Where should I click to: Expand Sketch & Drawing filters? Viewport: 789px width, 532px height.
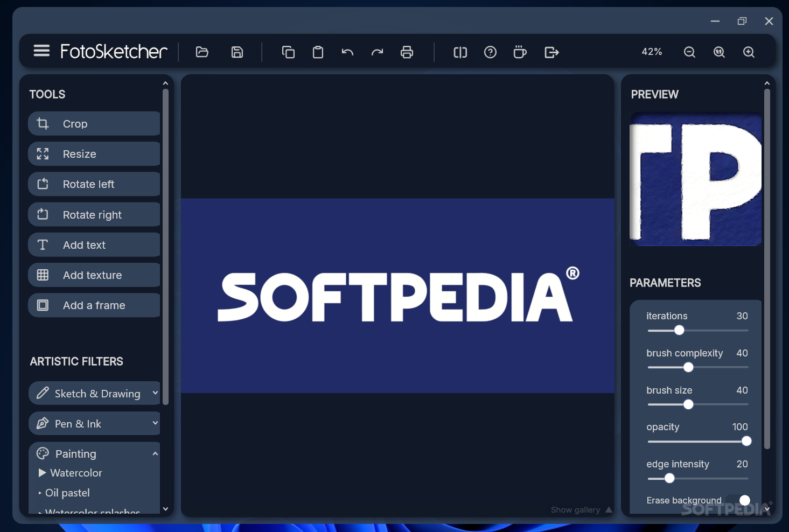pyautogui.click(x=94, y=393)
